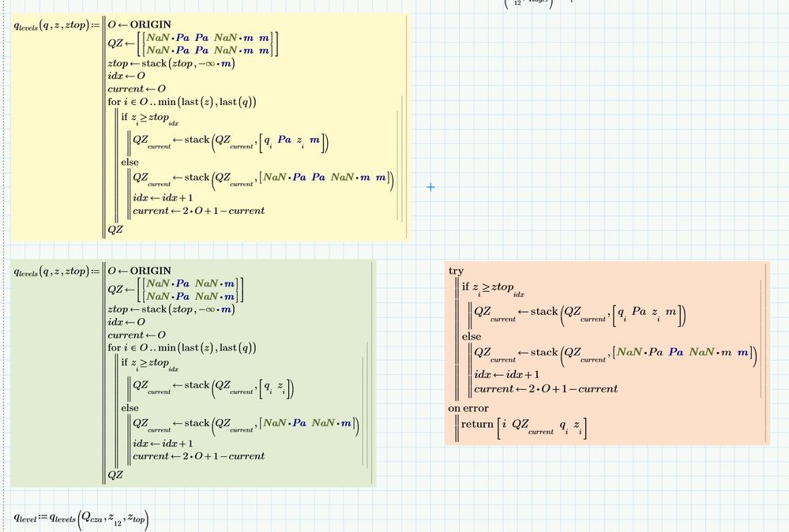Select the [q z] stack line in green region
The image size is (789, 532).
(x=213, y=388)
